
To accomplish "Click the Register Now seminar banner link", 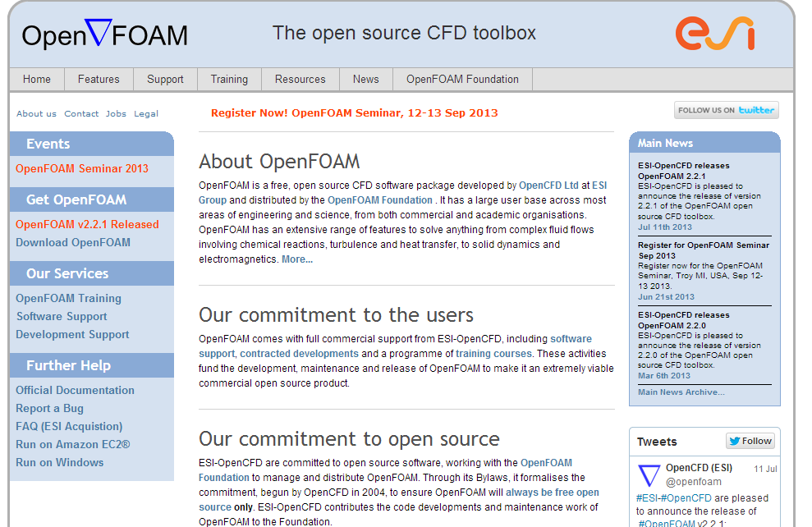I will [354, 112].
